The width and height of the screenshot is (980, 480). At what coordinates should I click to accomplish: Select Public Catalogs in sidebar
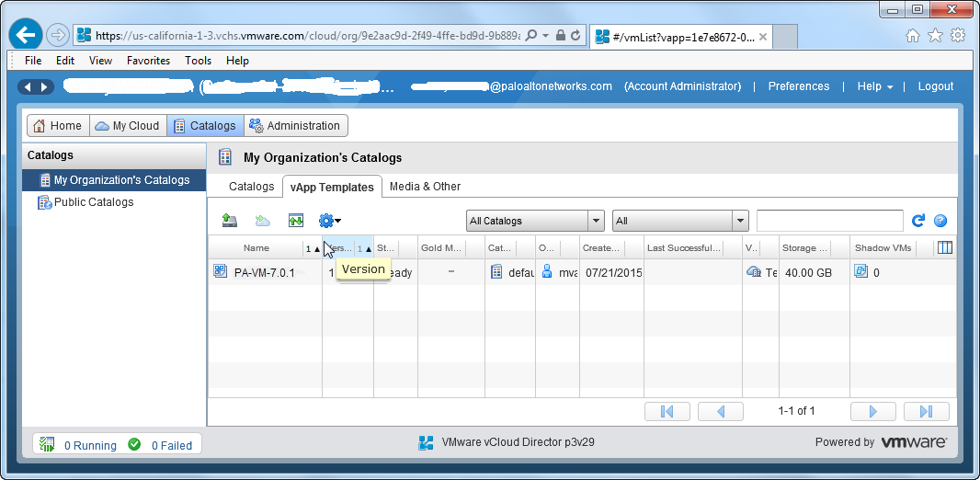pyautogui.click(x=93, y=202)
